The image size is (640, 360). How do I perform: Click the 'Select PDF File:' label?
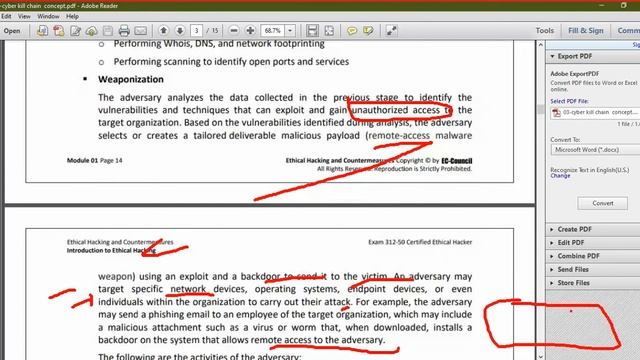(569, 101)
